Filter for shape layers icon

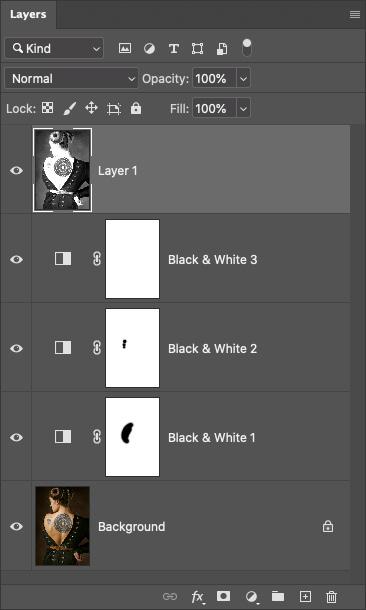pos(198,49)
